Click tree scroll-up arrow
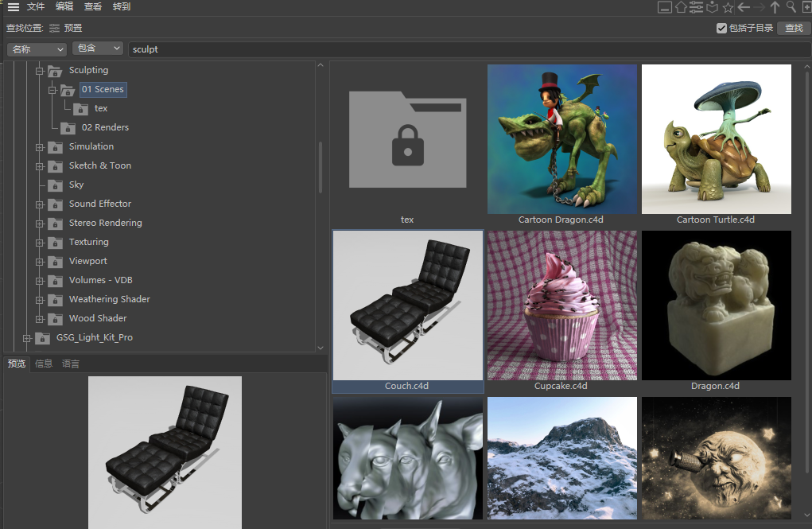This screenshot has height=529, width=812. coord(321,65)
